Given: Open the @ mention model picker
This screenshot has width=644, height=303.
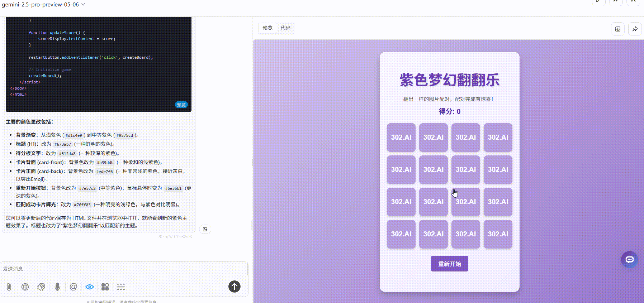Looking at the screenshot, I should point(74,287).
